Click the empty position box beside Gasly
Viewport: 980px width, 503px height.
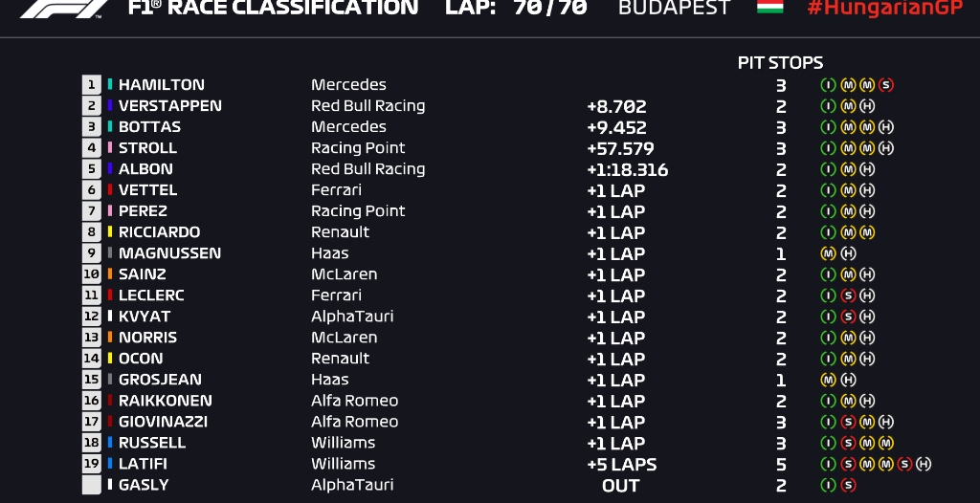[x=92, y=485]
